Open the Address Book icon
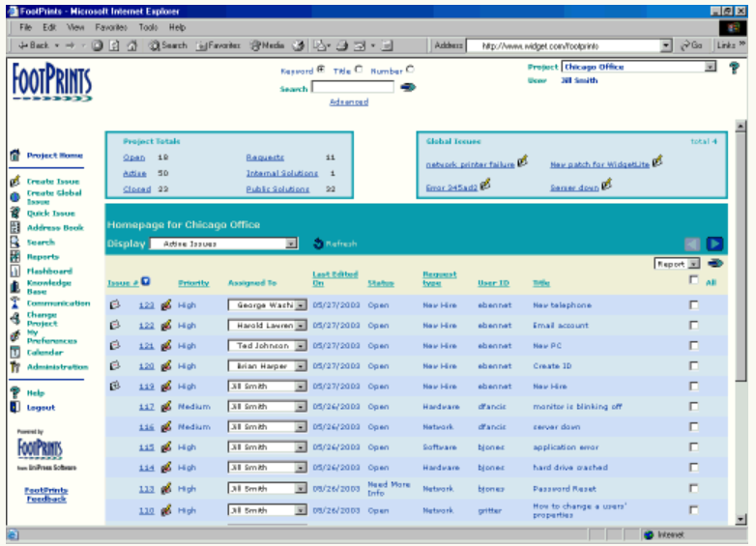Screen dimensions: 756x546 click(15, 228)
